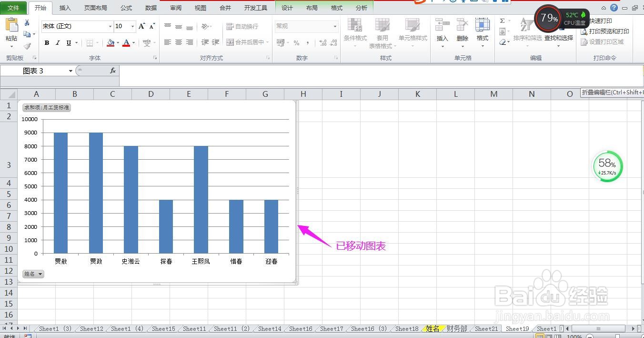Open the chart Design 设计 tab
The height and width of the screenshot is (338, 644).
pos(287,8)
